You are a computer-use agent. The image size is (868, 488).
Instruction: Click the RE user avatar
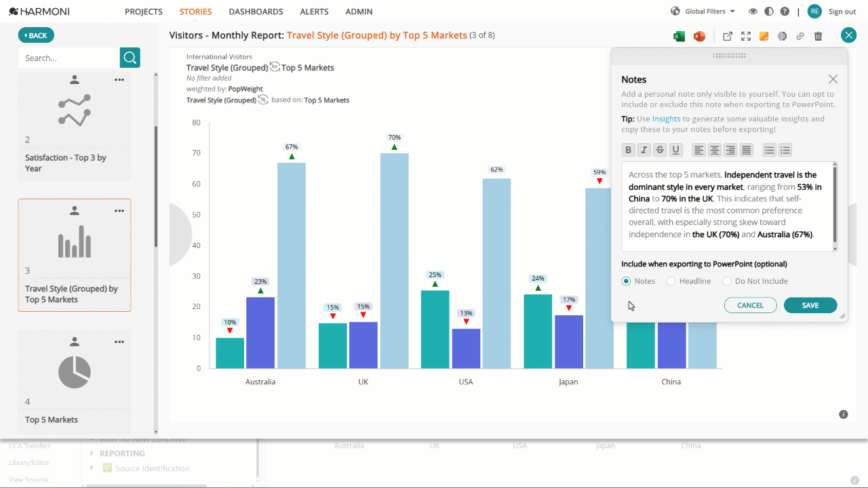(814, 12)
